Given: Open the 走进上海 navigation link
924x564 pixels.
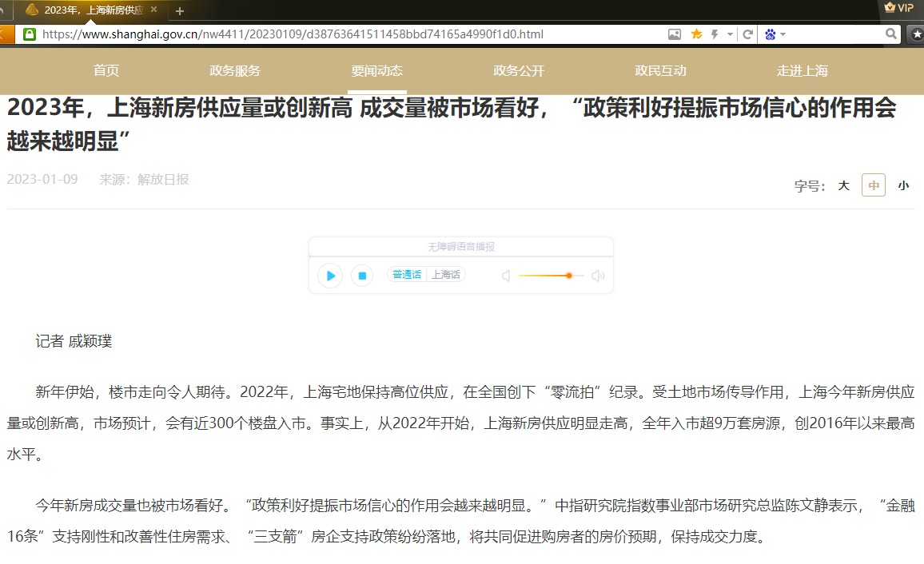Looking at the screenshot, I should click(x=802, y=70).
